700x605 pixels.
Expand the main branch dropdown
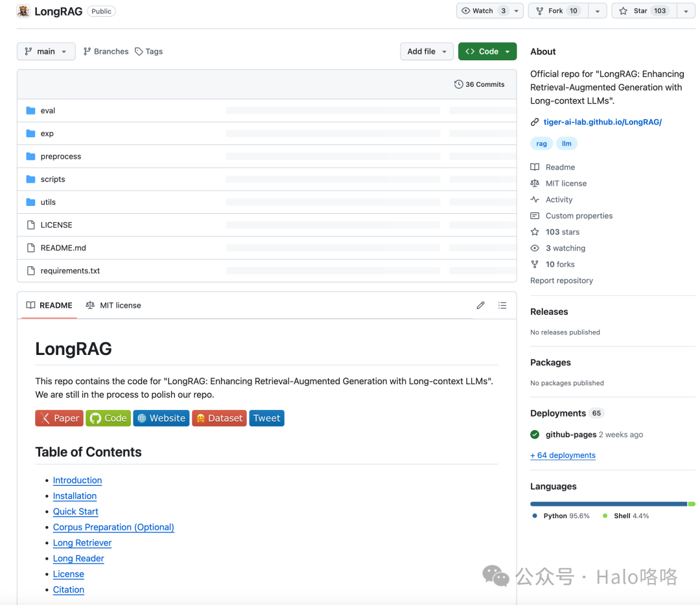coord(46,52)
